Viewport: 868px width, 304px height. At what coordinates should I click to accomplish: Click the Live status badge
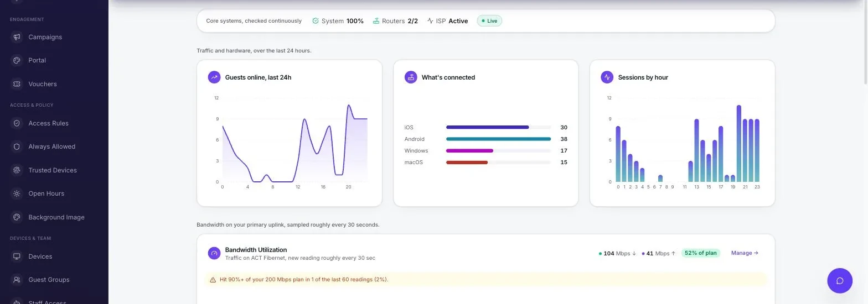click(x=489, y=21)
